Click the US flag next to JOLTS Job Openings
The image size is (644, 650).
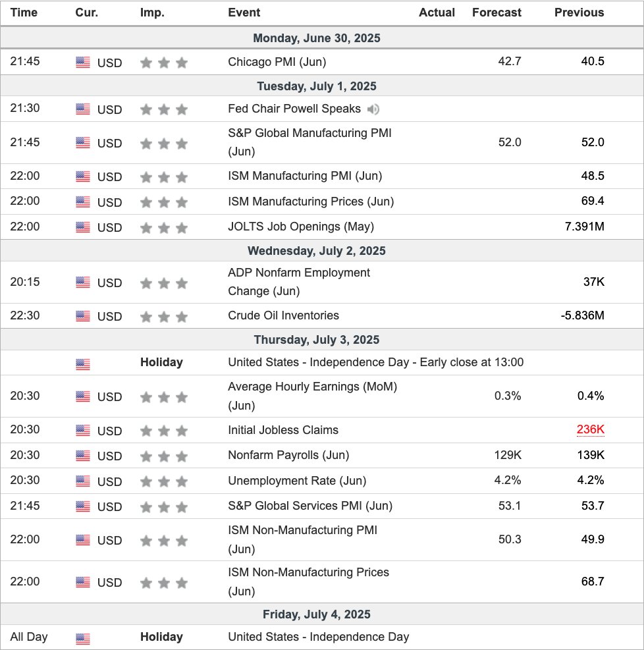coord(82,227)
